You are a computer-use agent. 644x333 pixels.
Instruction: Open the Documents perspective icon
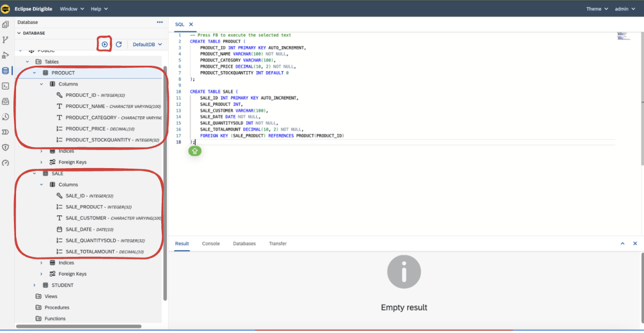(5, 101)
